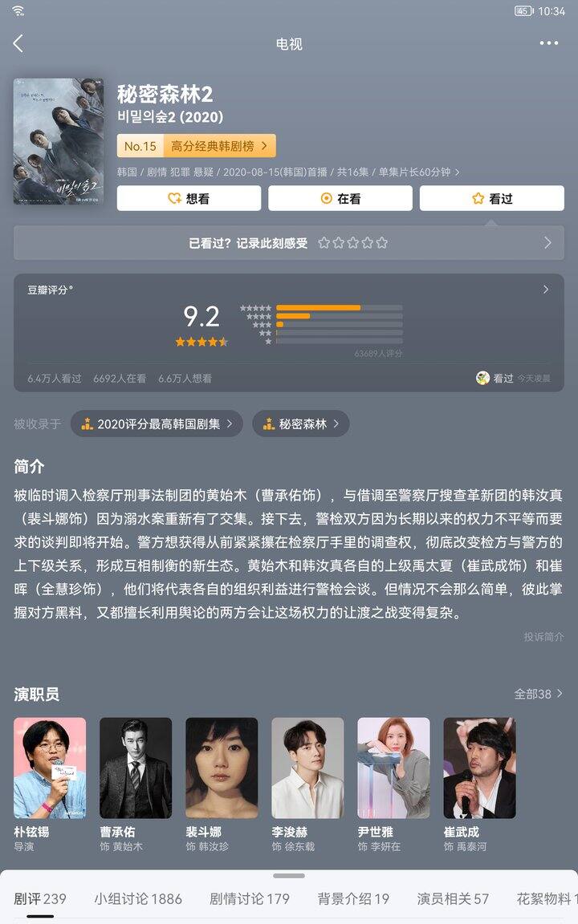578x924 pixels.
Task: Open 曹承佑 actor photo
Action: click(x=136, y=768)
